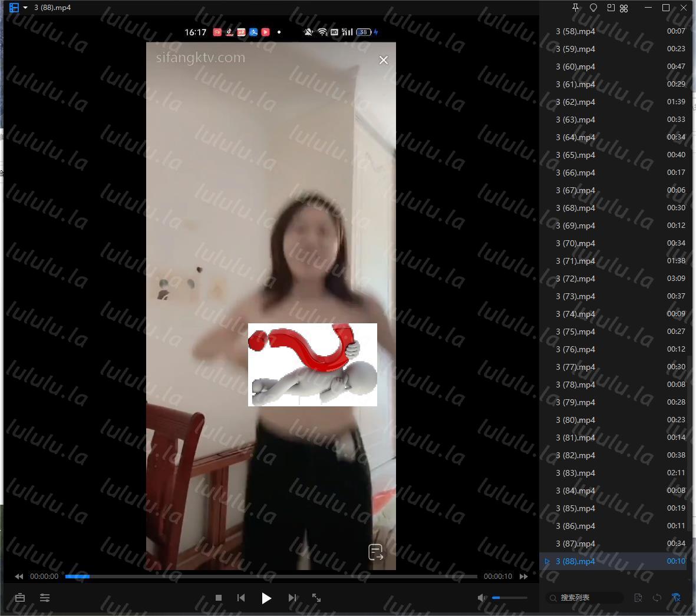
Task: Click the playlist vertical scrollbar
Action: pos(690,436)
